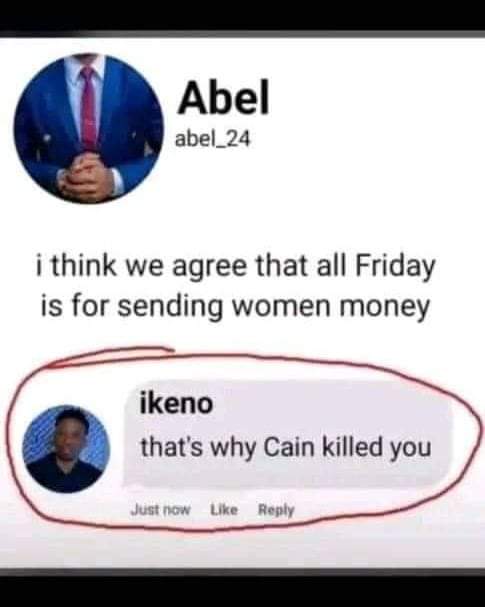
Task: Reply to ikeno's comment
Action: [276, 510]
